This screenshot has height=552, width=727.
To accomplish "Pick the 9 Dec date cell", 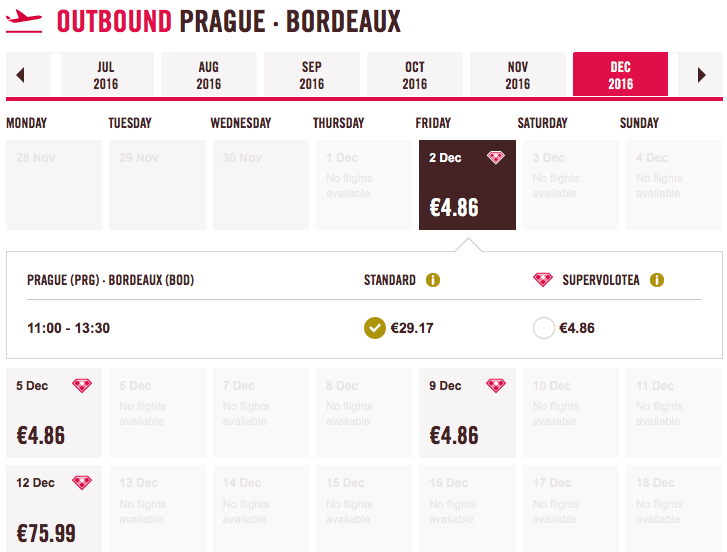I will pos(467,413).
